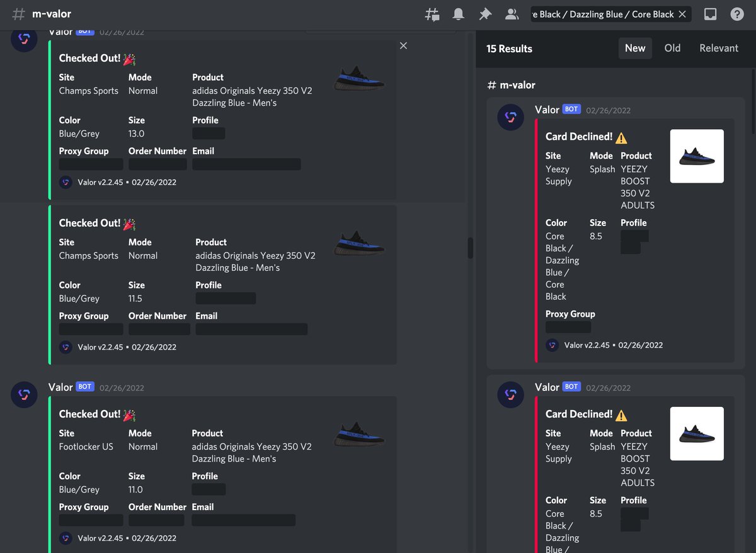The height and width of the screenshot is (553, 756).
Task: Open notification settings bell icon
Action: pos(459,14)
